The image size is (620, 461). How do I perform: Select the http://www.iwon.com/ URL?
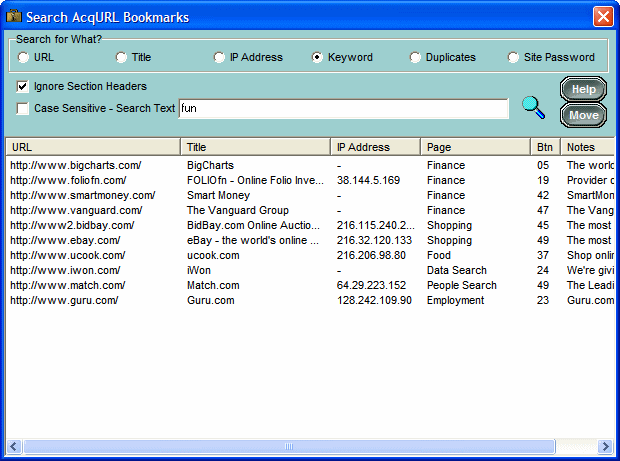(x=65, y=270)
